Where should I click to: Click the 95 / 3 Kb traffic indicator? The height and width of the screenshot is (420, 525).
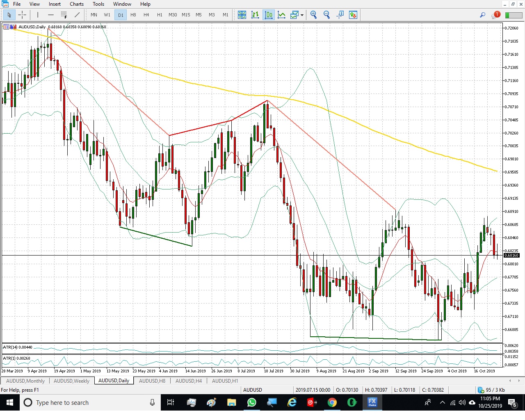click(491, 390)
